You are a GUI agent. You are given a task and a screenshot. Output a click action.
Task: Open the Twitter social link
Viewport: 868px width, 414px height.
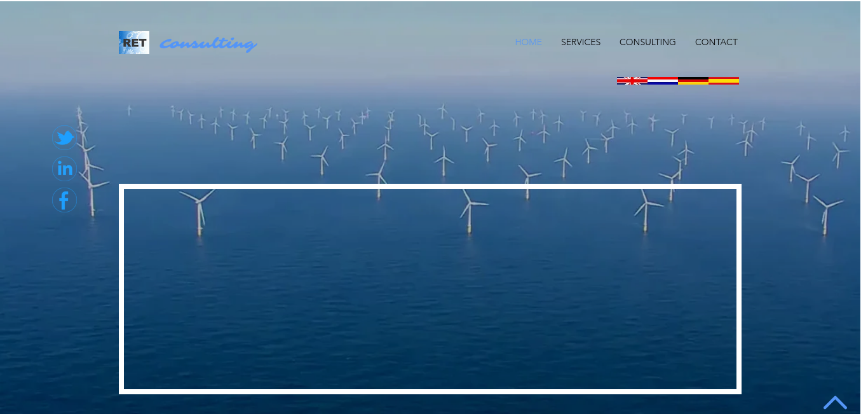tap(64, 138)
